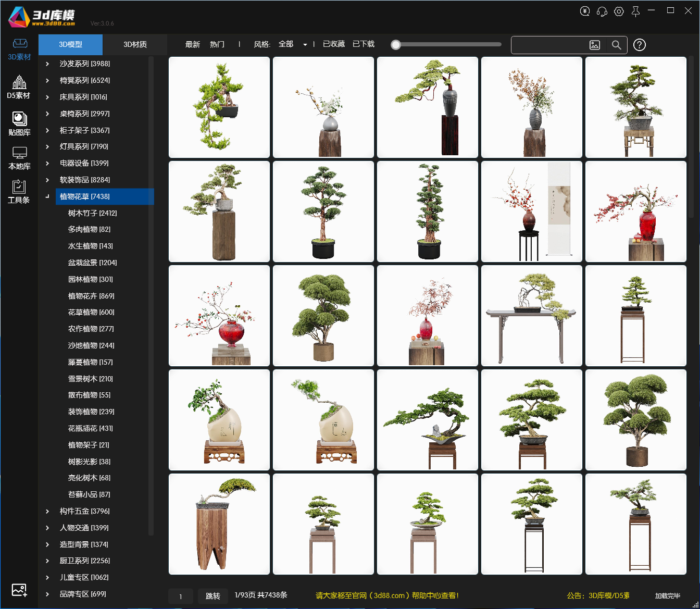The width and height of the screenshot is (700, 609).
Task: Select the 多肉植物 [82] subcategory
Action: [89, 229]
